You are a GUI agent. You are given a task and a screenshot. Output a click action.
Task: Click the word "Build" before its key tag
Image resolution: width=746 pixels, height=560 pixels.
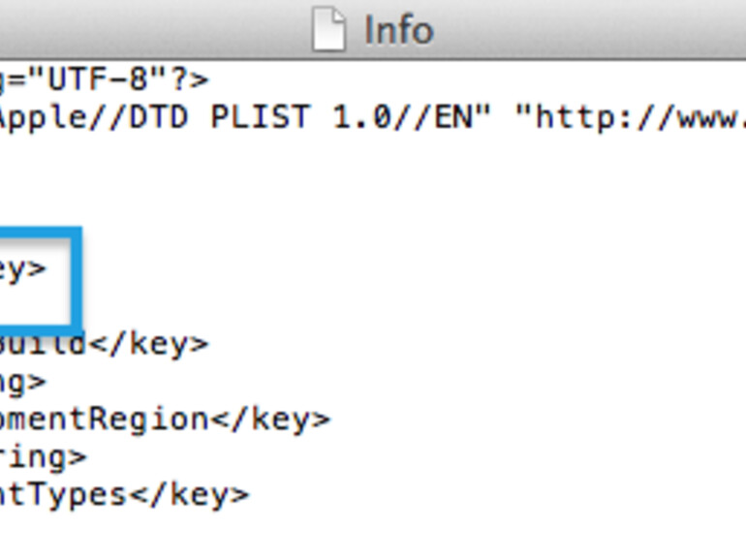coord(44,343)
